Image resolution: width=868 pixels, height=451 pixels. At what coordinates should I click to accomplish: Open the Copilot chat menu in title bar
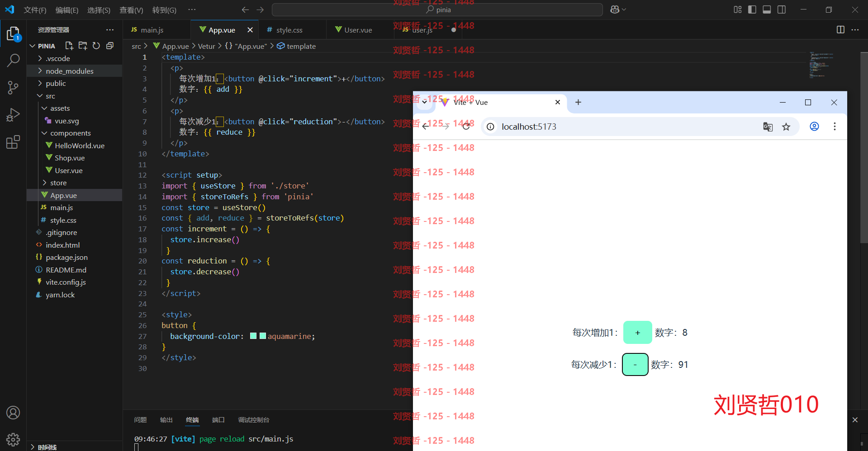click(x=618, y=9)
